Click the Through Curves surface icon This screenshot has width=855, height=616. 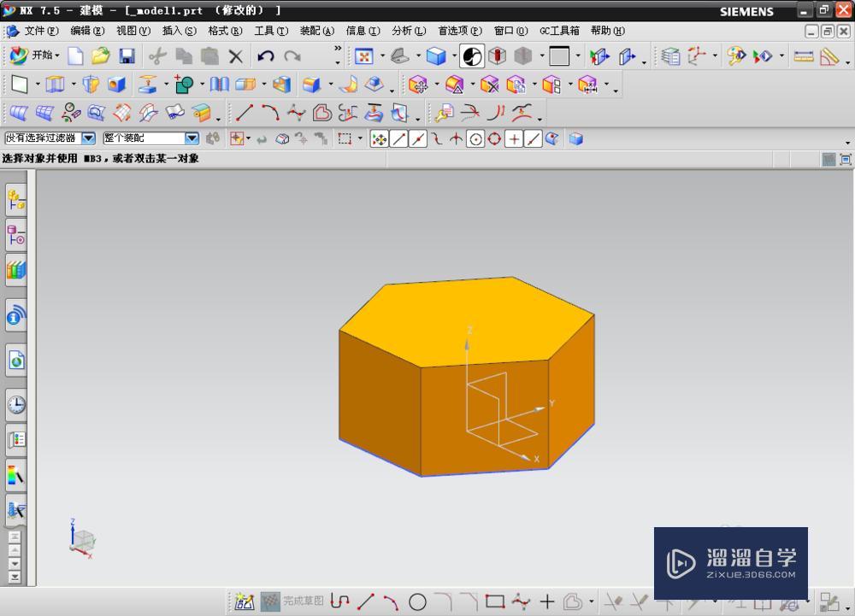(19, 113)
